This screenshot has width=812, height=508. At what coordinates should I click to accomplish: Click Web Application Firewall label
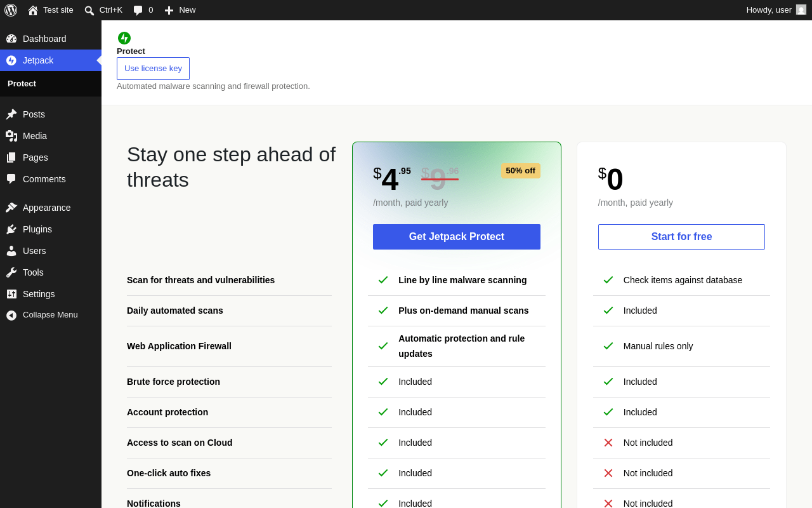180,346
